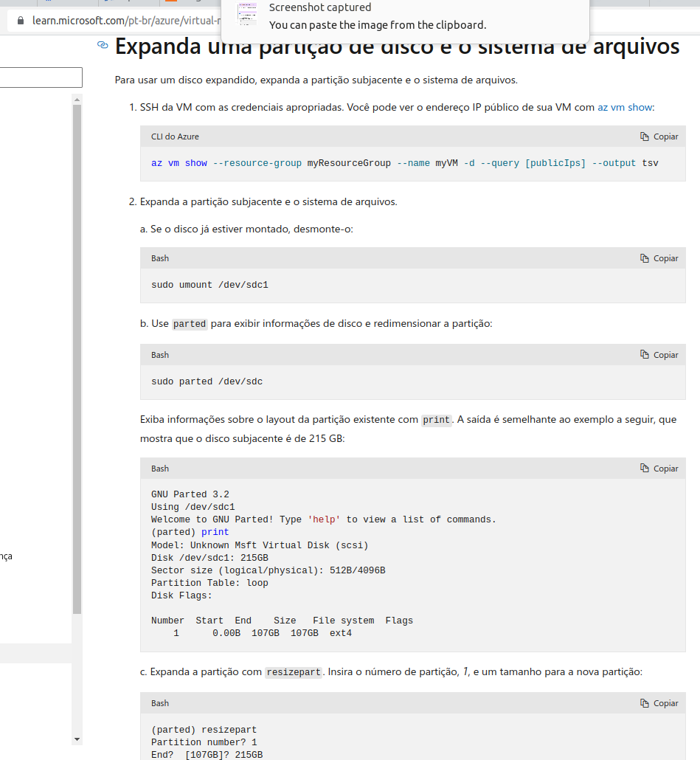Image resolution: width=700 pixels, height=760 pixels.
Task: Click the copy icon beside the sudo umount command
Action: pyautogui.click(x=646, y=258)
